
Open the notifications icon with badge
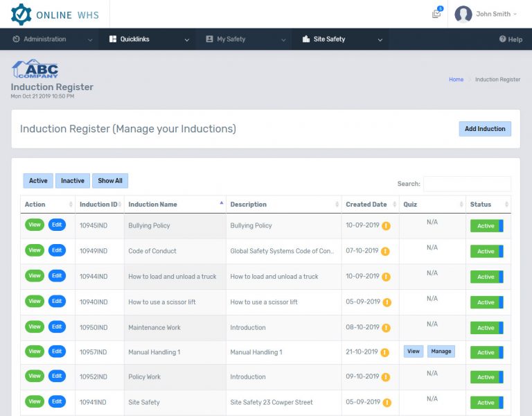(x=436, y=14)
